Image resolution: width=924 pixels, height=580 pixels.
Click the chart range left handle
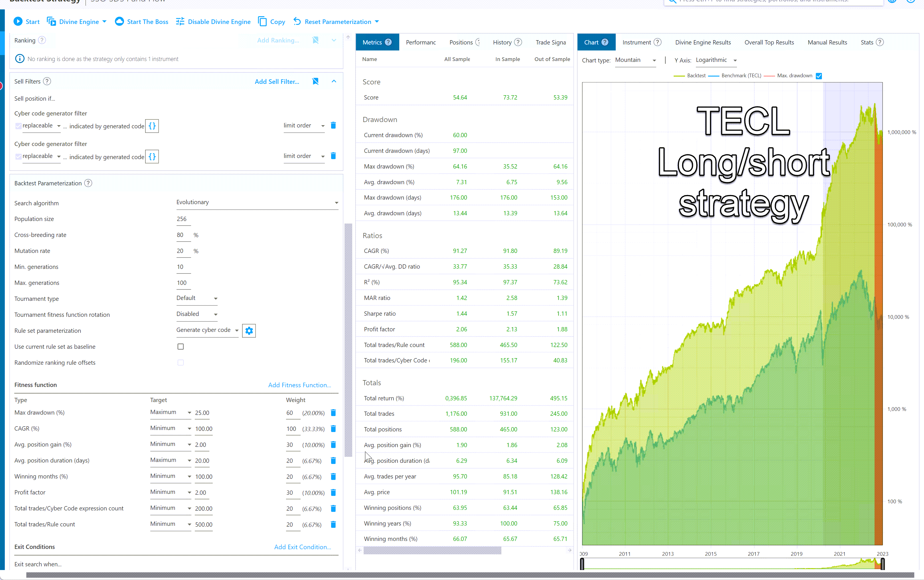(x=582, y=564)
